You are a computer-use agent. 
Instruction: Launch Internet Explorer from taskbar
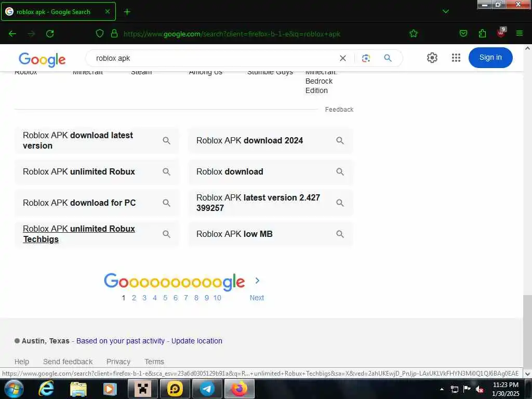click(46, 389)
